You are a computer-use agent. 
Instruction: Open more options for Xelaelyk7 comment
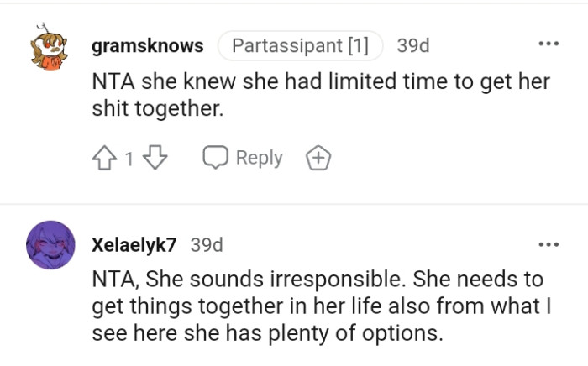(x=548, y=244)
